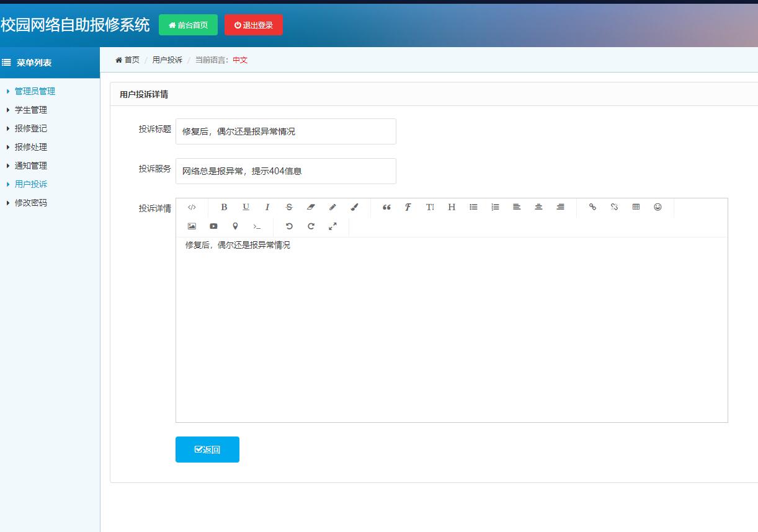Switch to 报修处理 in the menu list
The width and height of the screenshot is (758, 532).
(x=30, y=147)
